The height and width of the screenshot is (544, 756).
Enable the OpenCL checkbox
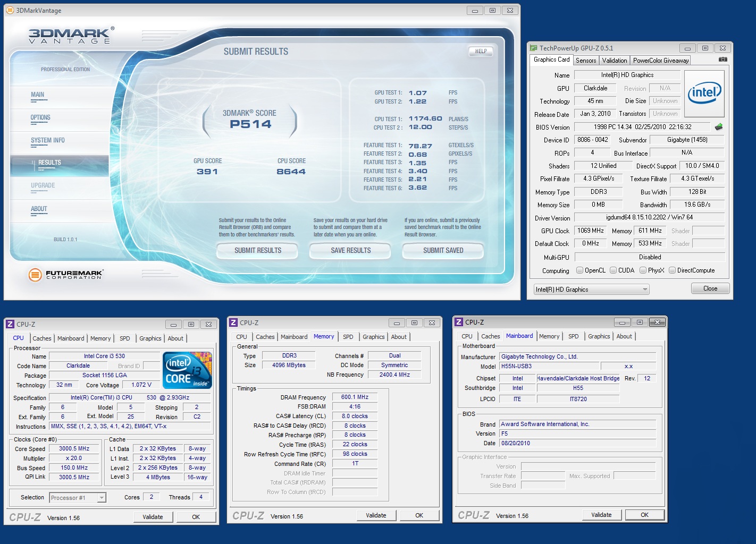click(x=580, y=270)
